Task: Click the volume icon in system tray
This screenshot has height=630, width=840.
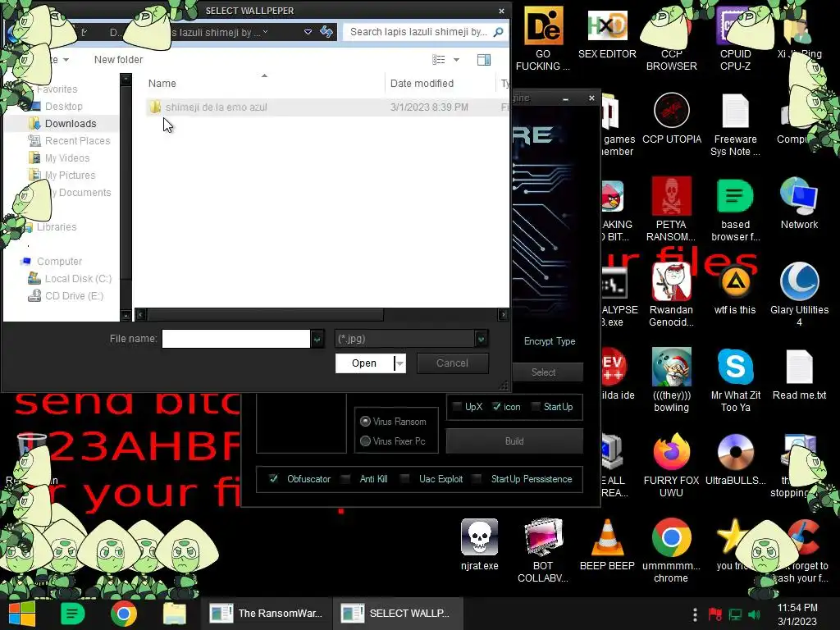Action: (x=755, y=614)
